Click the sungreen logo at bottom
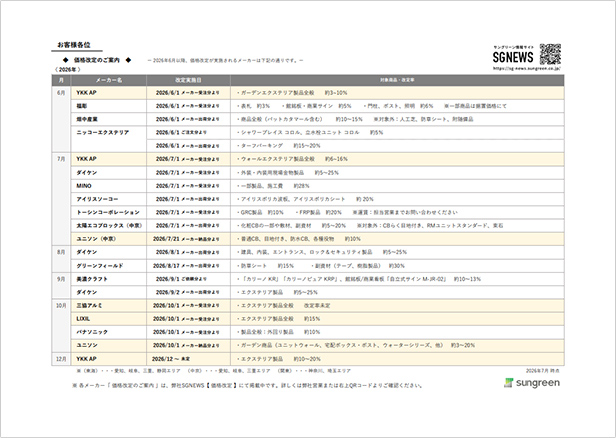Viewport: 616px width, 438px height. (x=532, y=383)
